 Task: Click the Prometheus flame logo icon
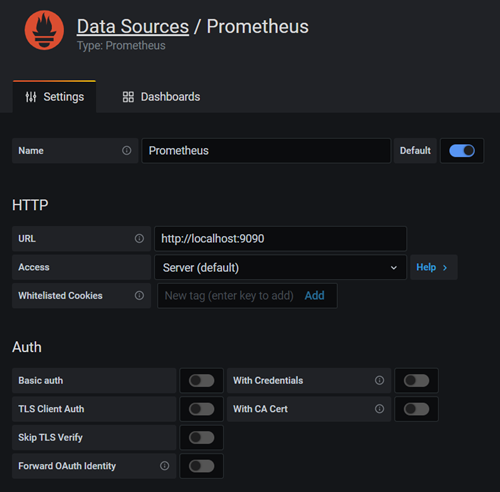[44, 30]
